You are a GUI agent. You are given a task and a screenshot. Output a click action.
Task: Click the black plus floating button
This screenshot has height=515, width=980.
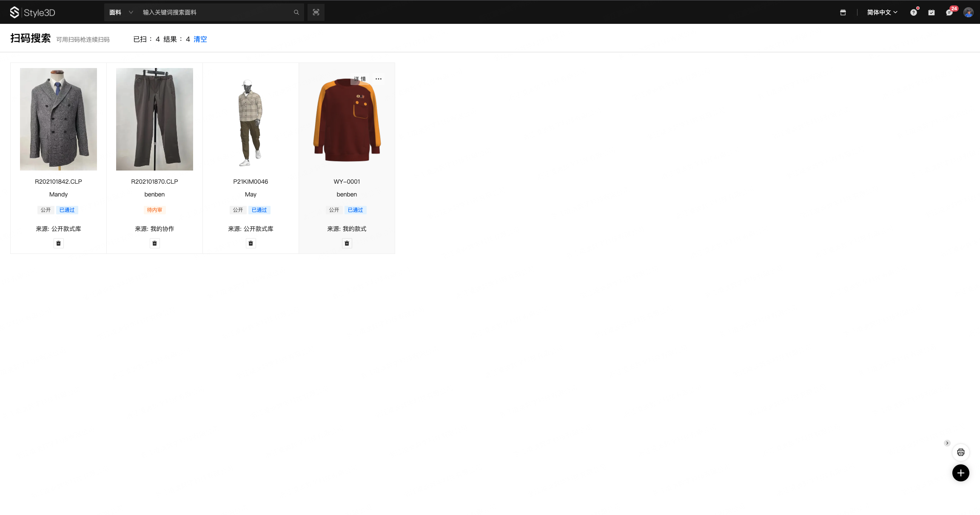click(x=960, y=473)
